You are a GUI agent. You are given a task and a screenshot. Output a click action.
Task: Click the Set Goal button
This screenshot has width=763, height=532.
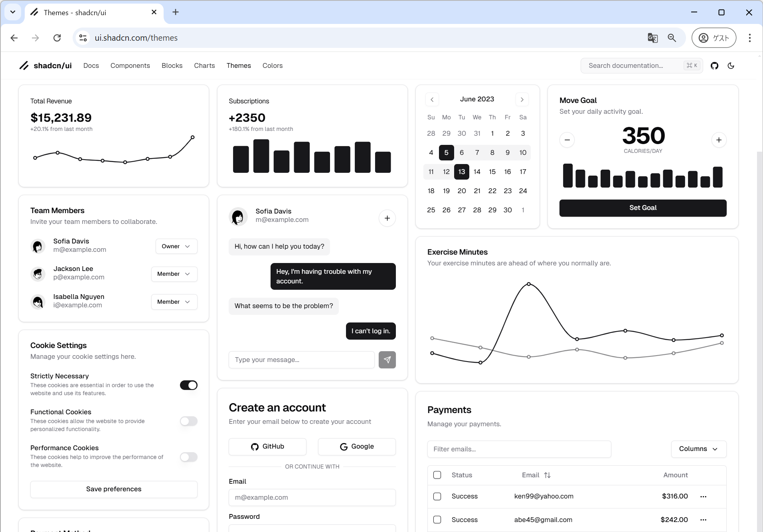pos(642,208)
